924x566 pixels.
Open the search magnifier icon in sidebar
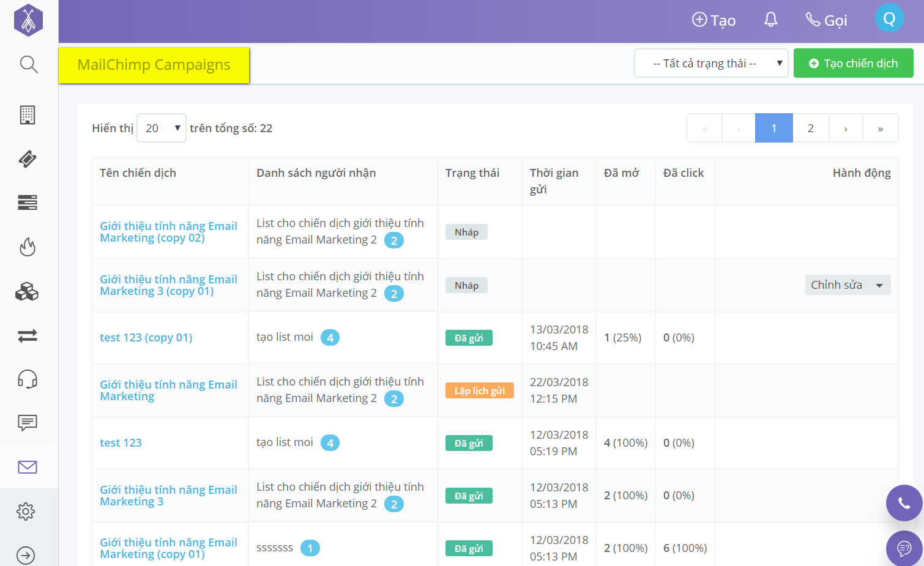click(28, 64)
